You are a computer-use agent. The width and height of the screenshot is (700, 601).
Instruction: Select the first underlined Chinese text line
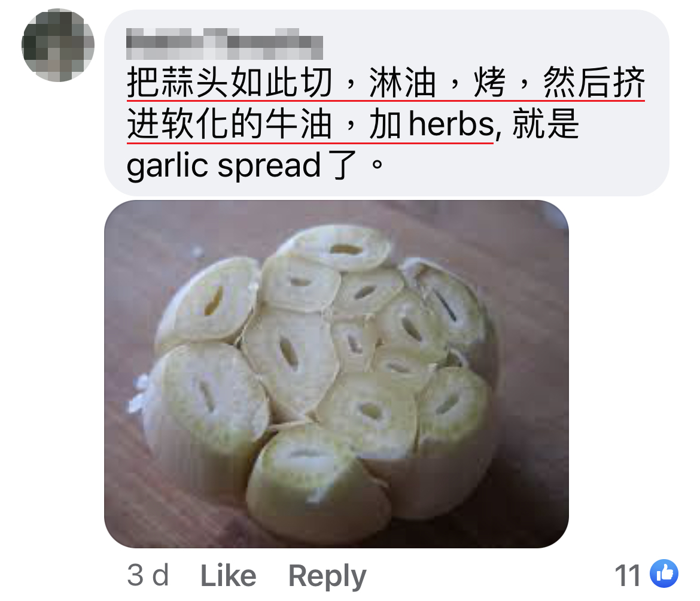pyautogui.click(x=386, y=83)
